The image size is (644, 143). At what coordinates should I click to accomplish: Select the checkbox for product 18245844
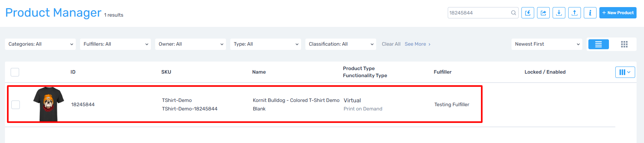(16, 105)
